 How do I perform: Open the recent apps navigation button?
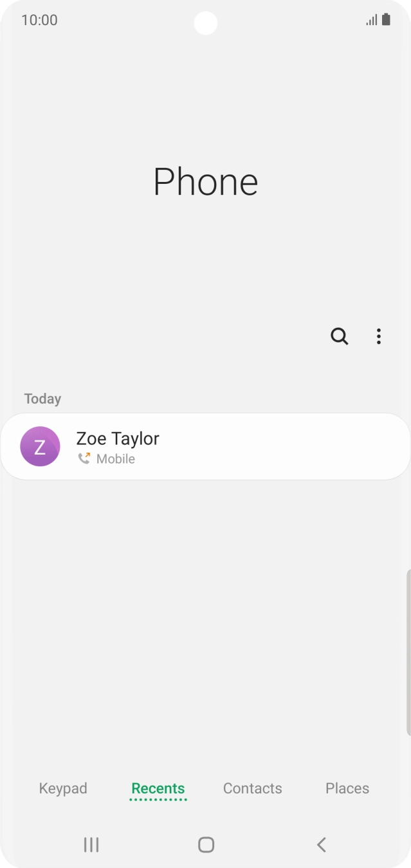coord(91,845)
